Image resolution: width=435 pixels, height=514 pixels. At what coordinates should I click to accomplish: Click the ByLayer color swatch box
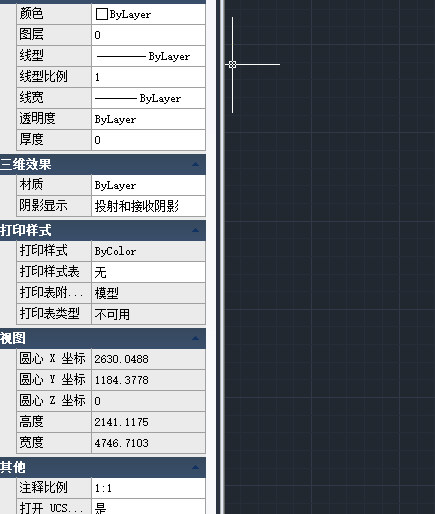pos(101,14)
